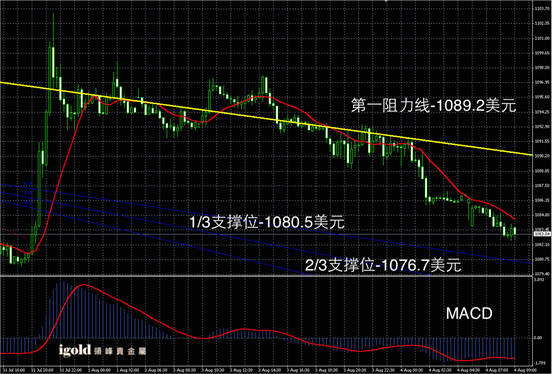Viewport: 552px width, 374px height.
Task: Click the 1/3支撑位-1080.5美元 label
Action: click(x=267, y=222)
